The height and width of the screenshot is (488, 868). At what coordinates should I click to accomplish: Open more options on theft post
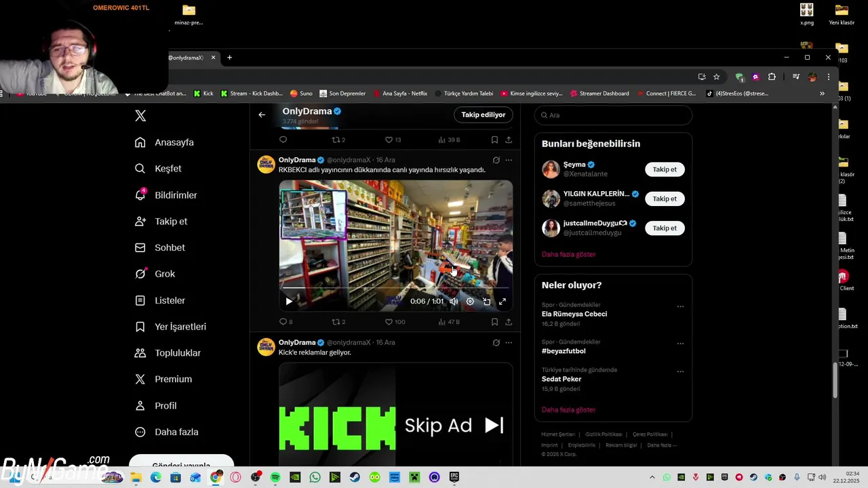tap(509, 160)
